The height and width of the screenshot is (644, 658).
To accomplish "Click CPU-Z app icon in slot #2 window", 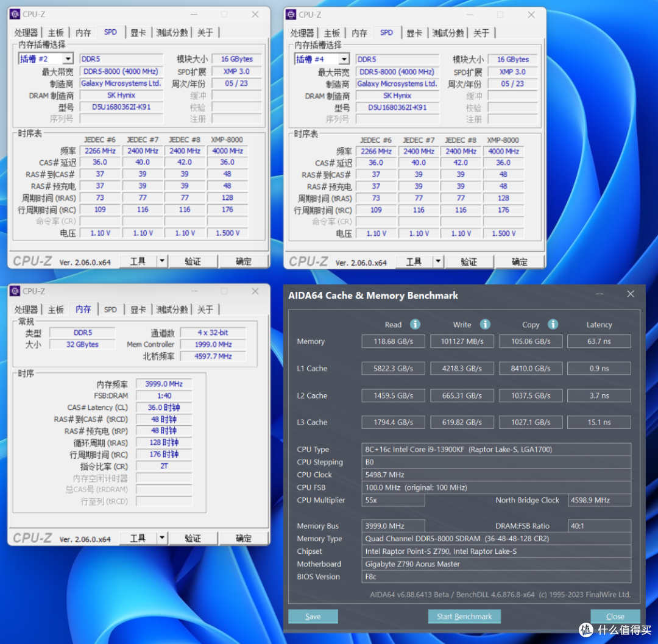I will [x=15, y=14].
